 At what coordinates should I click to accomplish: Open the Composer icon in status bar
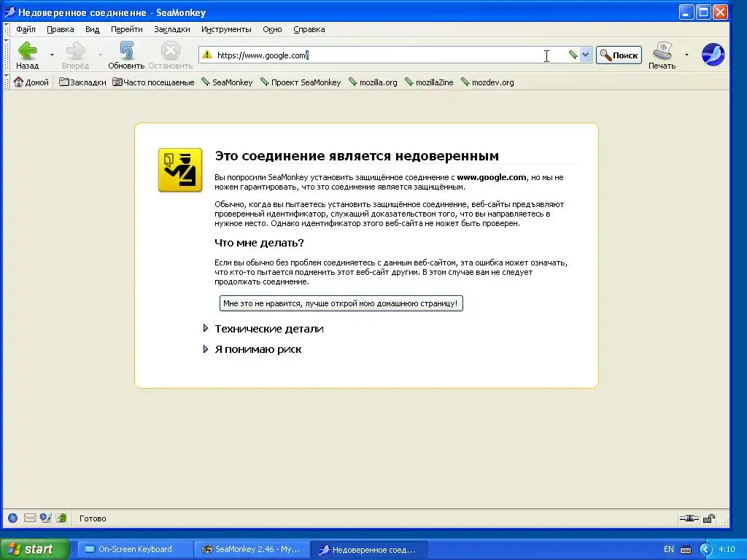point(46,518)
